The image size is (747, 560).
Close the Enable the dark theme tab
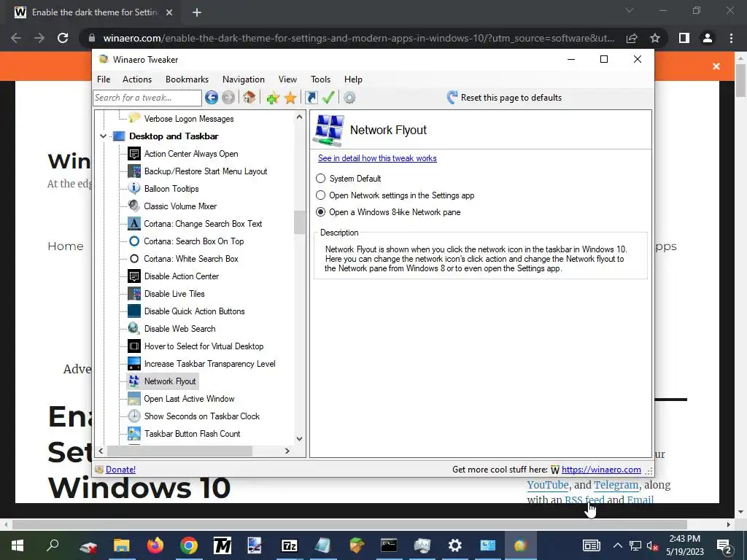pos(169,12)
